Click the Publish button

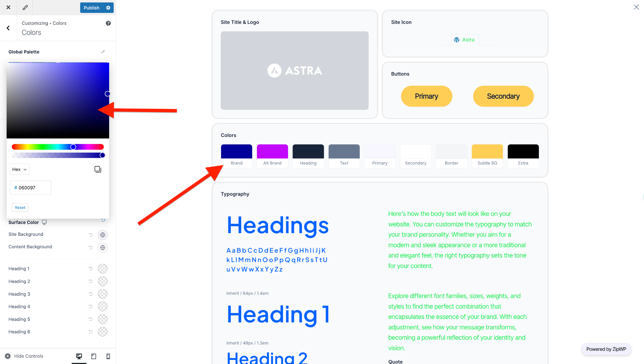91,8
